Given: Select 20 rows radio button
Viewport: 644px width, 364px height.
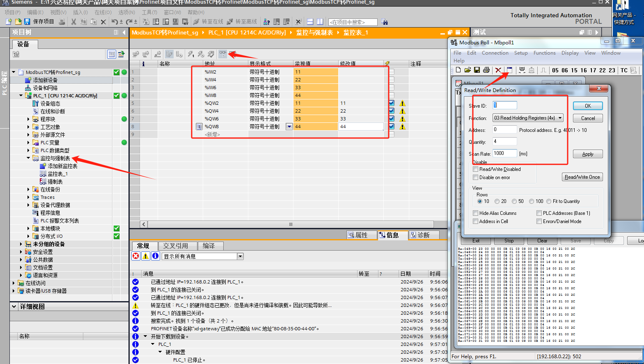Looking at the screenshot, I should 497,201.
